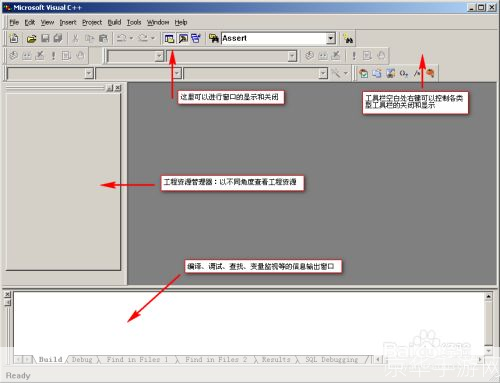
Task: Open the Edit menu
Action: (x=30, y=22)
